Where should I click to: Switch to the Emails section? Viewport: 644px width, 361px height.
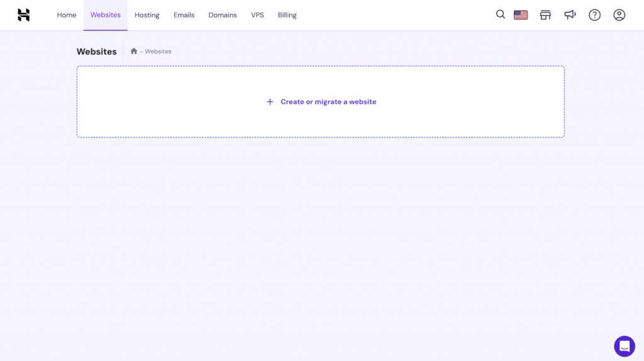(184, 15)
